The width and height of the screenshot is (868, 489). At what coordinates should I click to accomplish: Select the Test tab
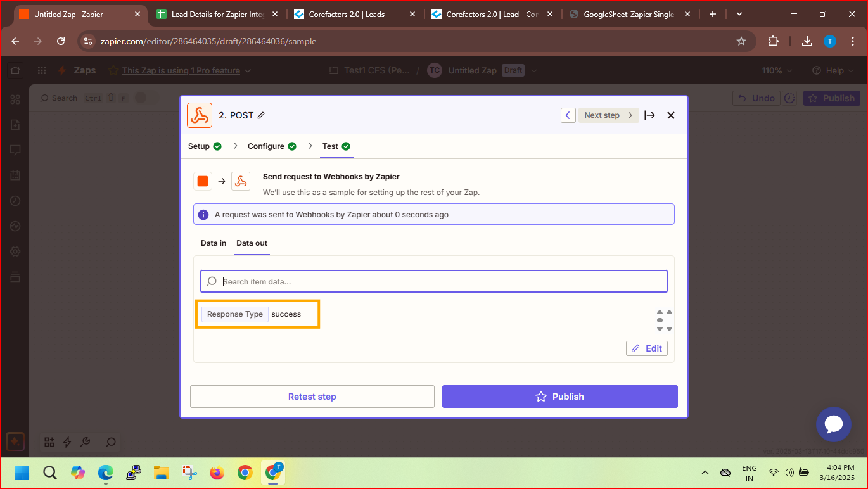(336, 146)
